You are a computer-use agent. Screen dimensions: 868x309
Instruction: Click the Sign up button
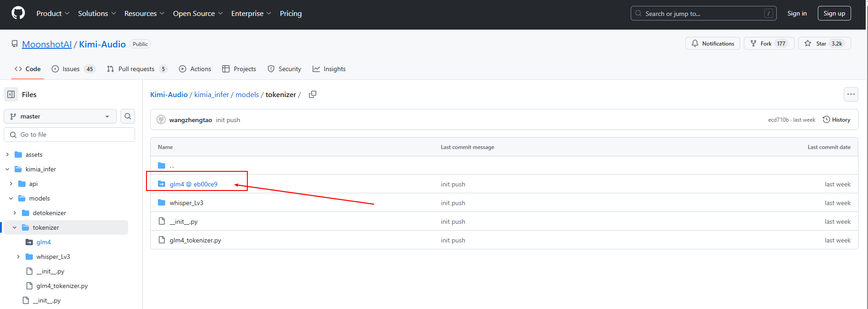point(834,13)
